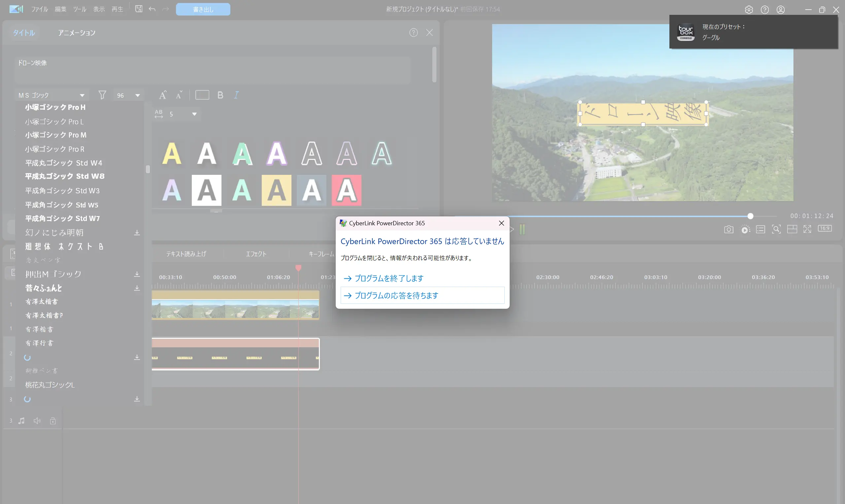Download the 押出Mゴシック font
Viewport: 845px width, 504px height.
point(137,274)
